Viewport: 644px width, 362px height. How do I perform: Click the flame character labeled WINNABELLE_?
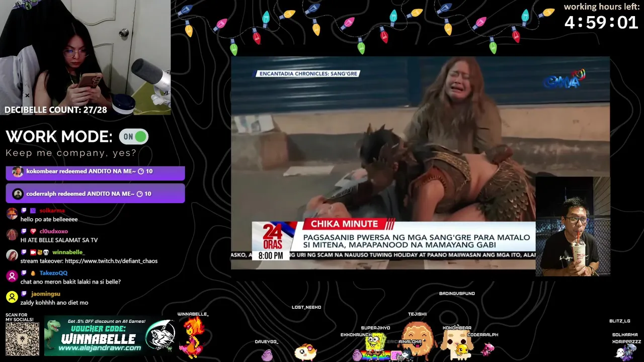pos(193,338)
